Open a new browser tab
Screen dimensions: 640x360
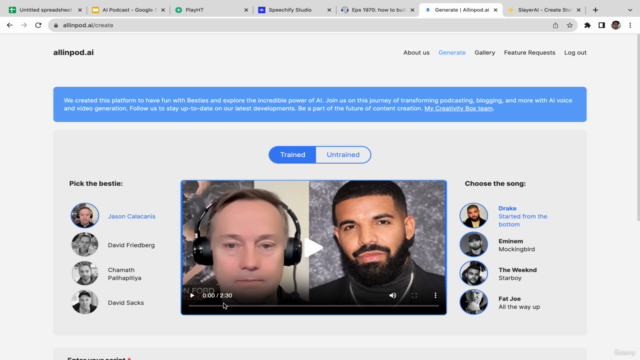[596, 10]
